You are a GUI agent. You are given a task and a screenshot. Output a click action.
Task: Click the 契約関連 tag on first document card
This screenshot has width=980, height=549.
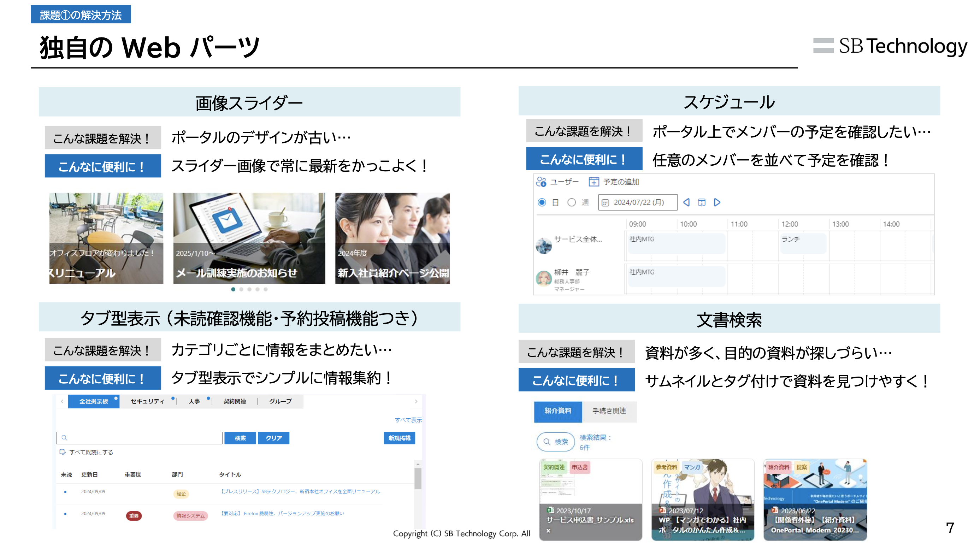(x=554, y=468)
